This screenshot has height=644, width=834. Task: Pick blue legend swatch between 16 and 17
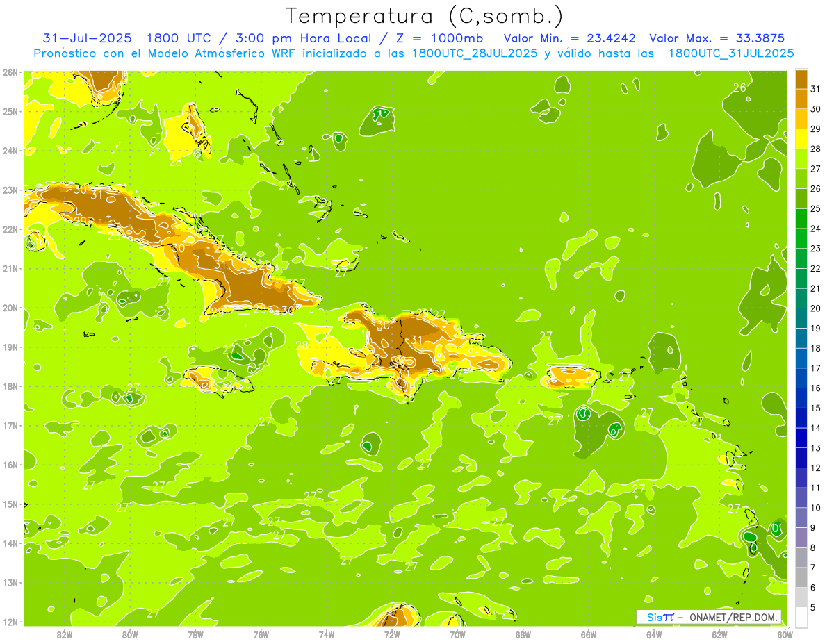point(801,378)
